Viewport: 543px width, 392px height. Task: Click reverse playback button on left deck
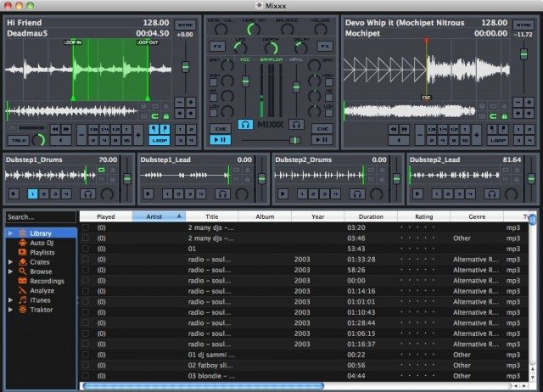[60, 140]
